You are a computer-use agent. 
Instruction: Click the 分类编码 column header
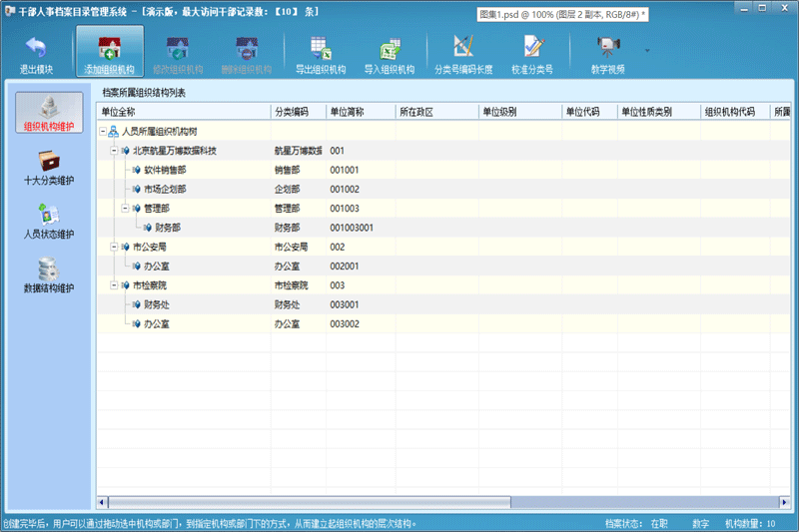point(298,112)
